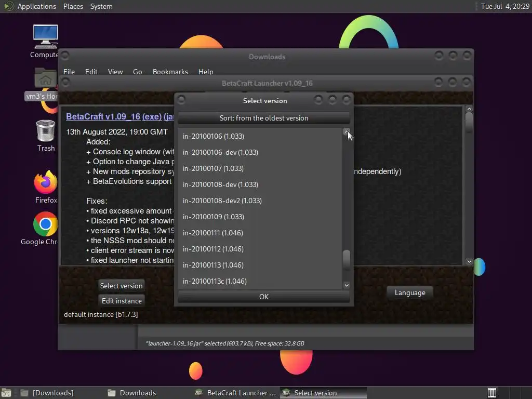This screenshot has width=532, height=399.
Task: Select version in-20100107 (1.033)
Action: coord(260,168)
